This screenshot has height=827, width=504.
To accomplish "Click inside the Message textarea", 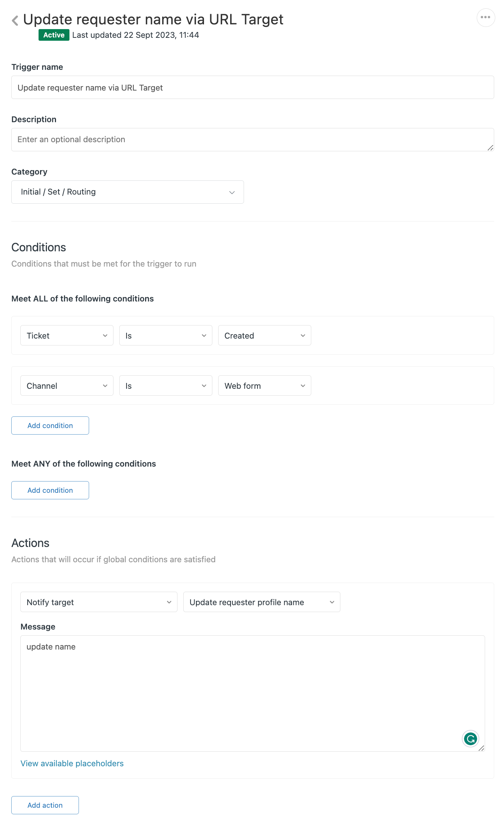I will (252, 691).
